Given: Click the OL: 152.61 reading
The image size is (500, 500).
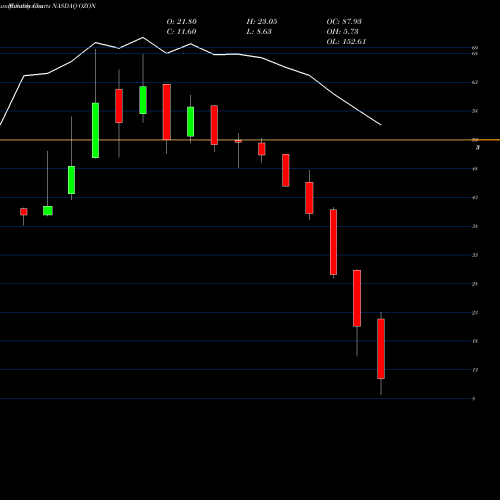Looking at the screenshot, I should tap(346, 42).
